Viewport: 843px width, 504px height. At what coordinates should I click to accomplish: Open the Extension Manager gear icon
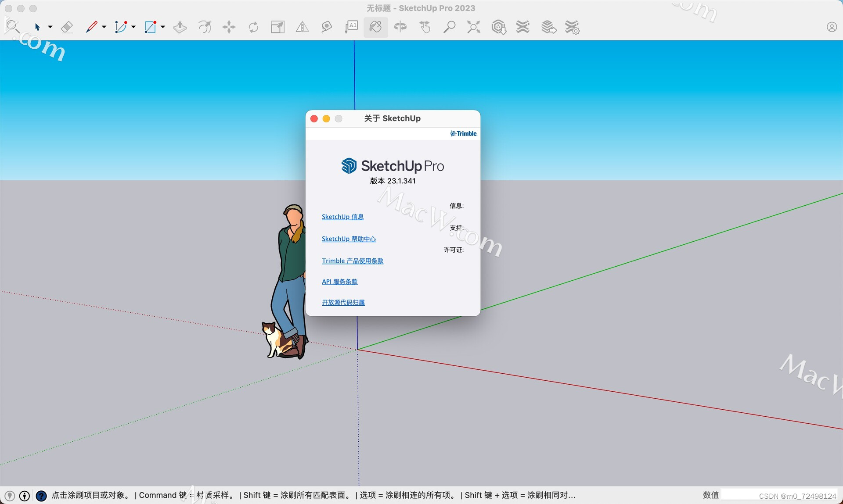tap(573, 27)
